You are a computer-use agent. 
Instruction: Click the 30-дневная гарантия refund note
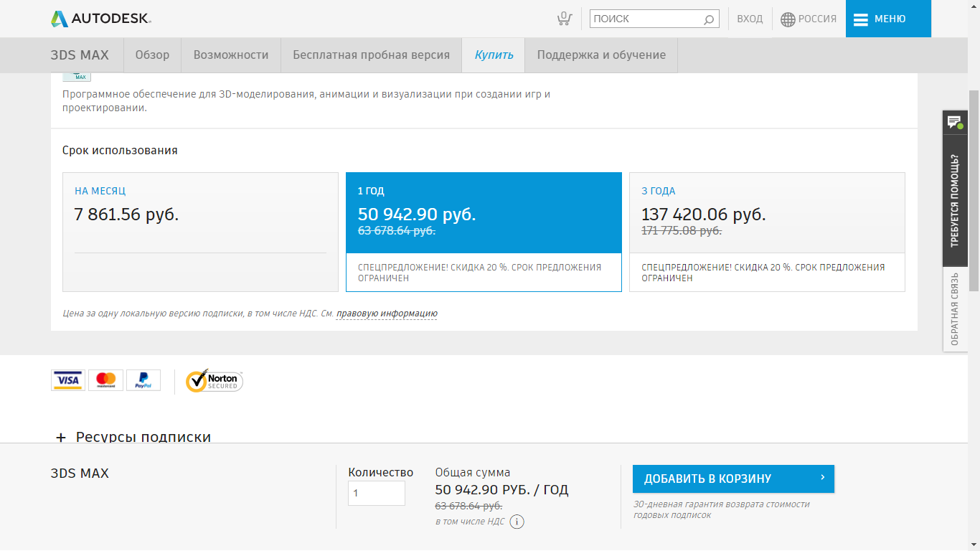pos(722,509)
